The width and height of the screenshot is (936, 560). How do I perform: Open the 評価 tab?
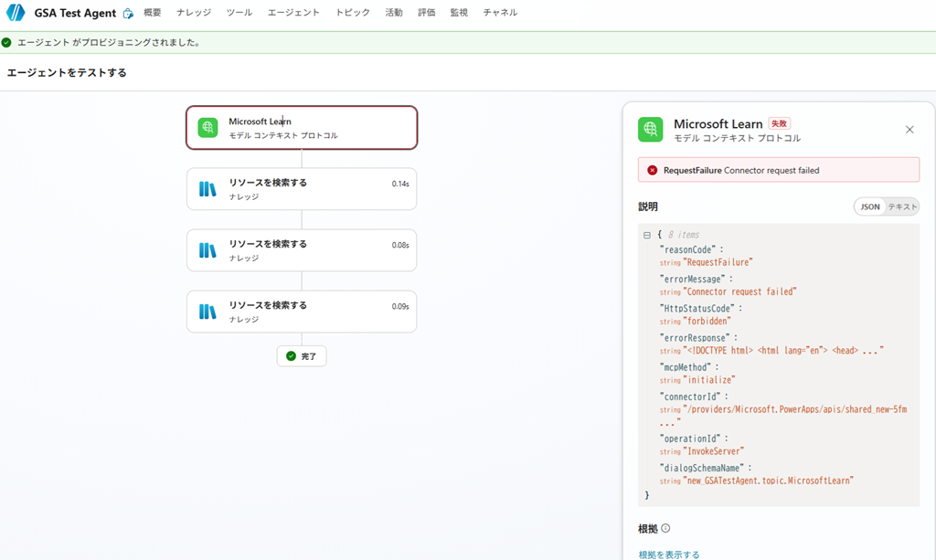click(426, 13)
